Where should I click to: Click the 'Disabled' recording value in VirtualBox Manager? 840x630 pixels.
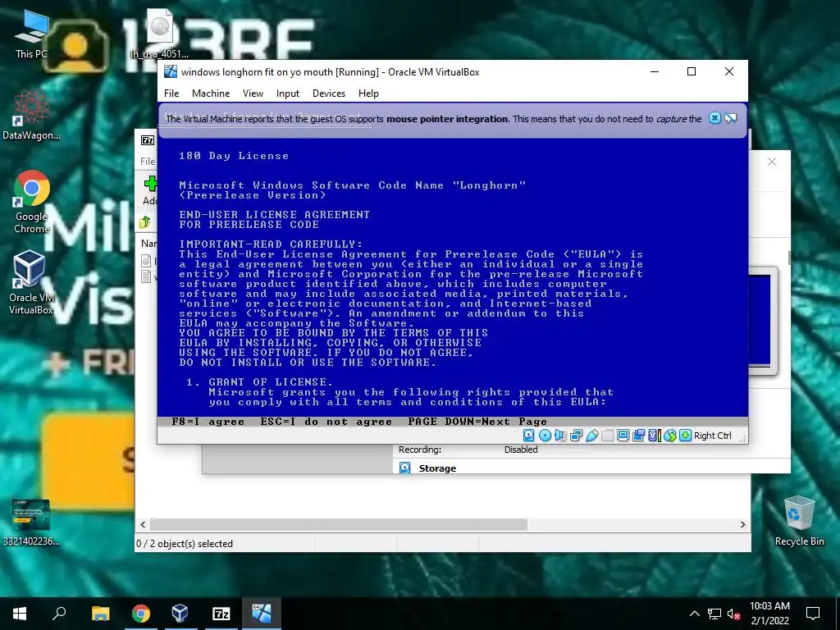click(521, 450)
